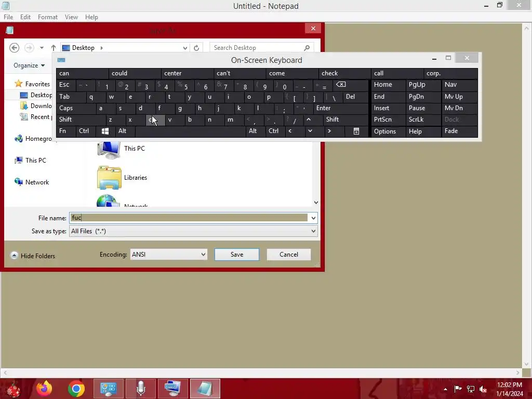
Task: Show hidden tray icons arrow
Action: tap(445, 389)
